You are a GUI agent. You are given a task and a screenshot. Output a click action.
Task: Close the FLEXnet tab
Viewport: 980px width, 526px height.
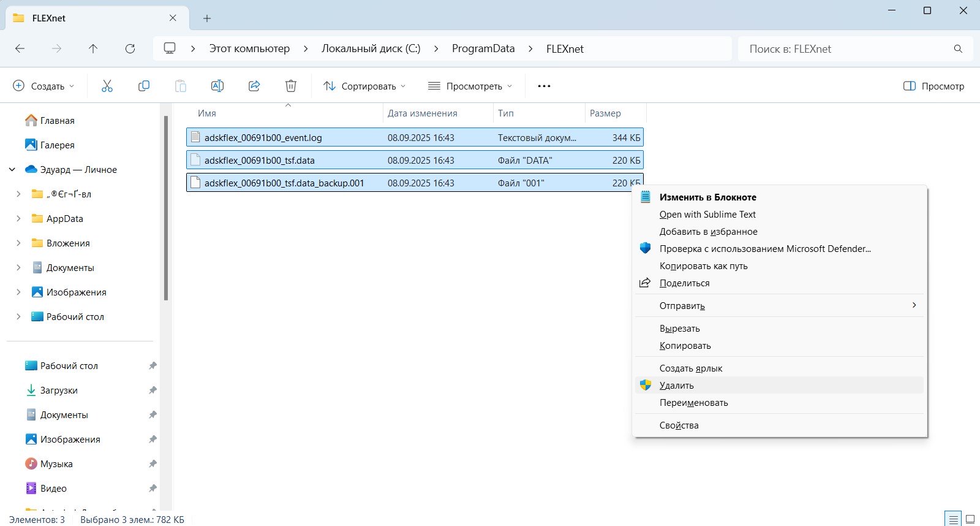tap(173, 18)
